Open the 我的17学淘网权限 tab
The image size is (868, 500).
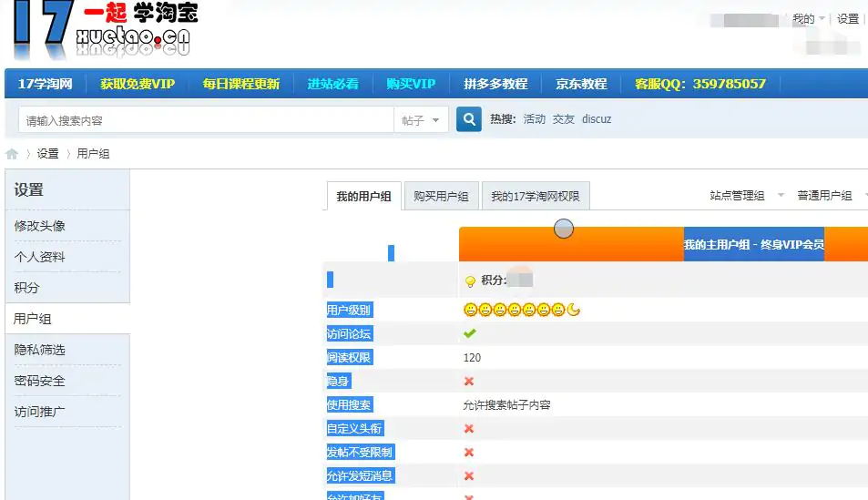(x=536, y=196)
